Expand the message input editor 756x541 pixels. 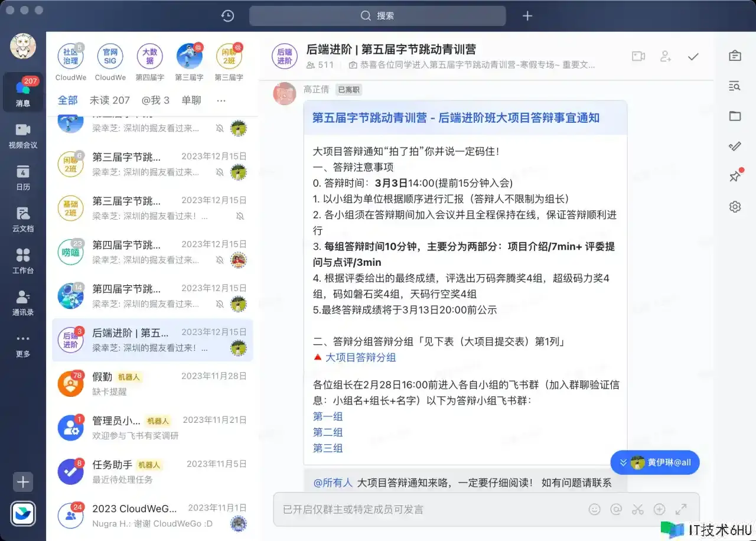point(681,509)
